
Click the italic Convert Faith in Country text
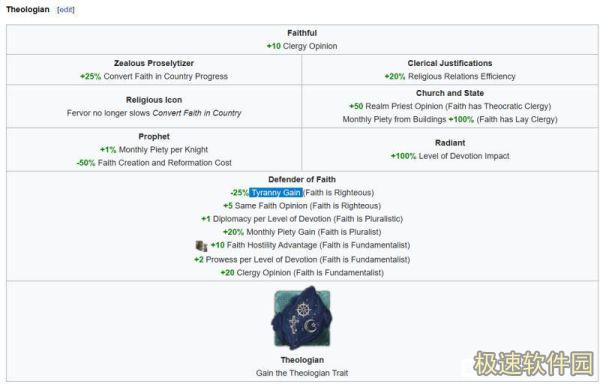197,113
